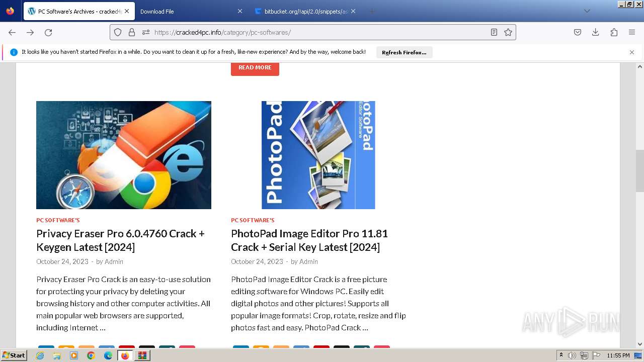This screenshot has width=644, height=362.
Task: Close the bitbucket.org tab
Action: tap(353, 11)
